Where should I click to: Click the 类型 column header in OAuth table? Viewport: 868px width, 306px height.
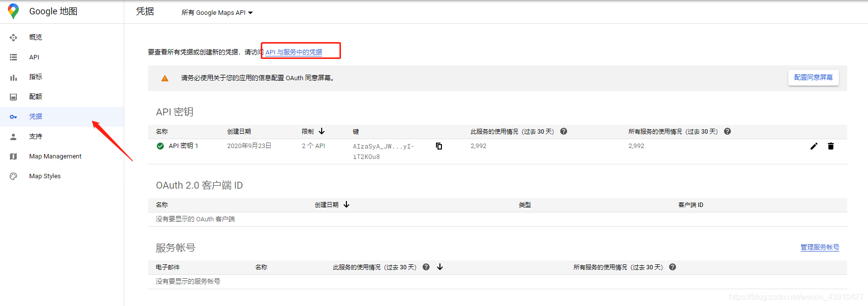pos(525,204)
